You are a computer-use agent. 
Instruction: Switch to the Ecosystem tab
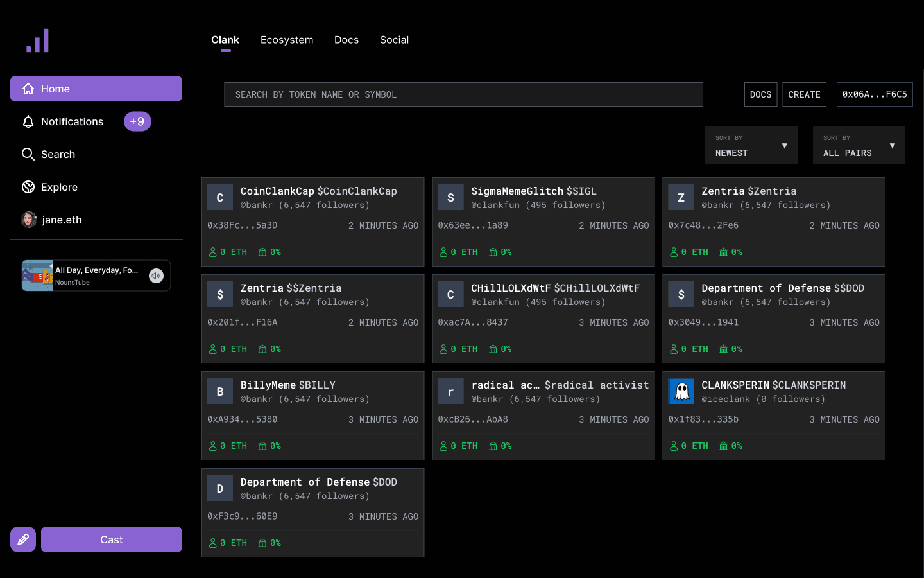[x=287, y=40]
